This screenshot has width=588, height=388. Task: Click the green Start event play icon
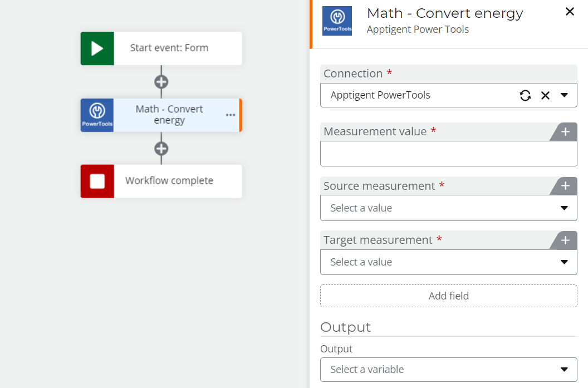click(97, 48)
